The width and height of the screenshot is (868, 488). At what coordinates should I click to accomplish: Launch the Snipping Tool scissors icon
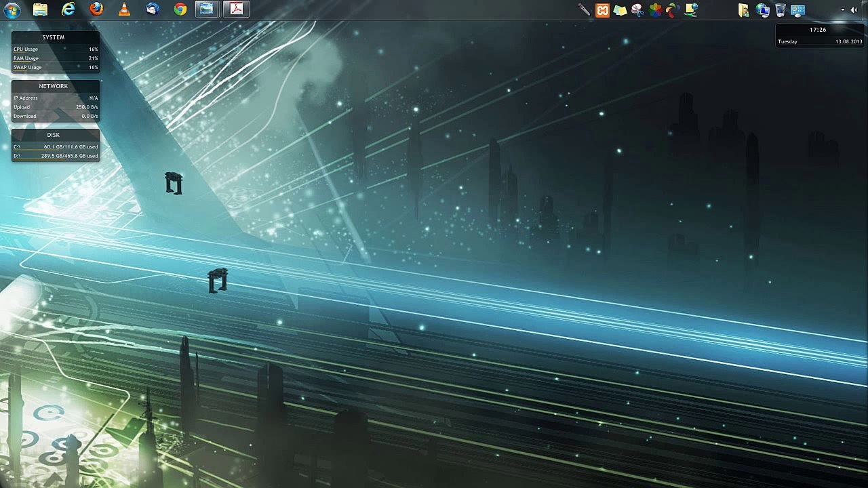637,9
